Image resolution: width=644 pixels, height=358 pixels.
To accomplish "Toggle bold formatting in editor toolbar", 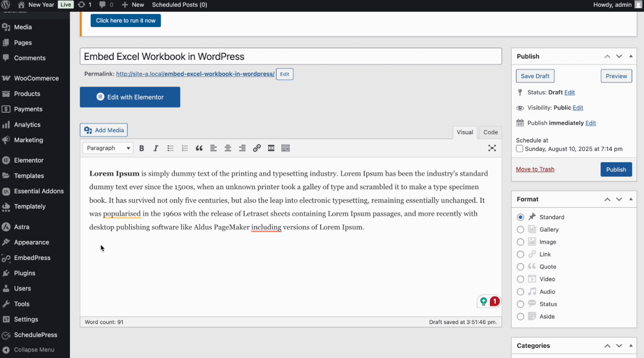I will pyautogui.click(x=141, y=148).
